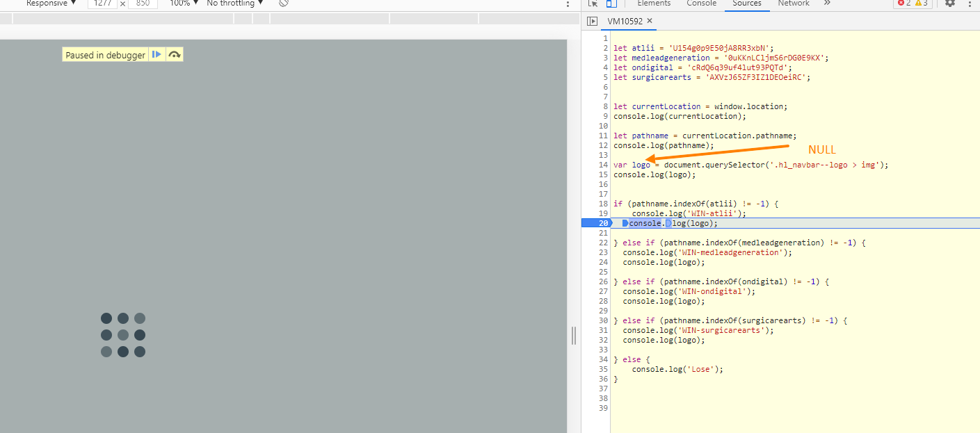The height and width of the screenshot is (433, 980).
Task: Open the 100% zoom dropdown
Action: 184,3
